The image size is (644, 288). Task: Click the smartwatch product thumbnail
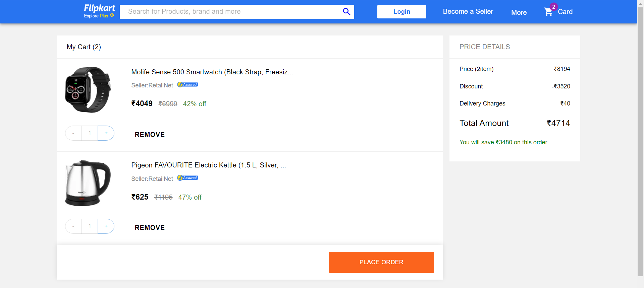(x=88, y=90)
